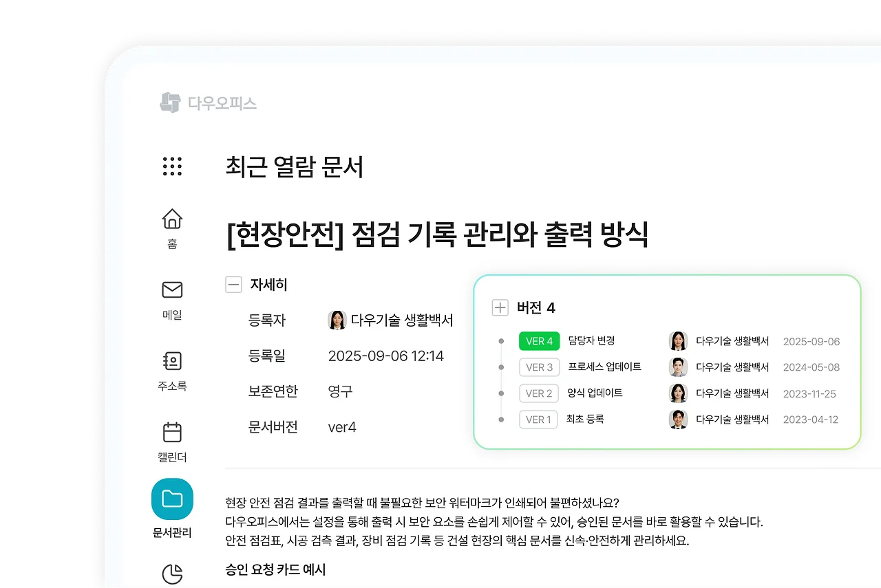Click the 프로세스 업데이트 version entry

[x=604, y=367]
